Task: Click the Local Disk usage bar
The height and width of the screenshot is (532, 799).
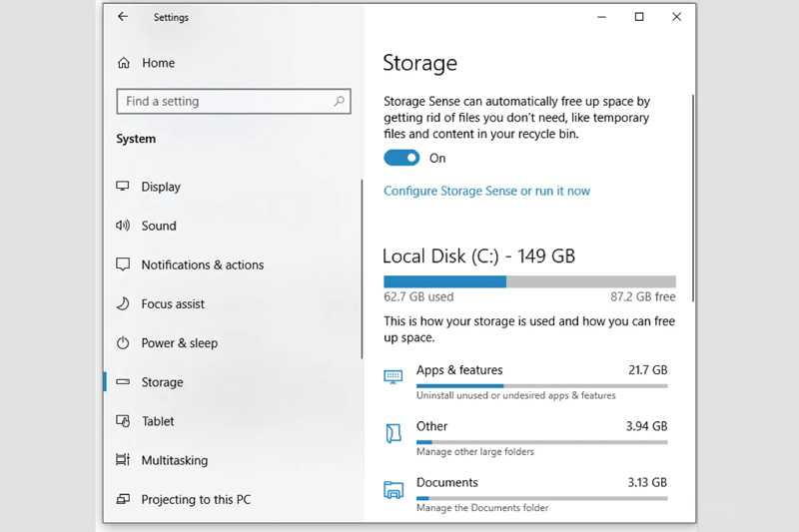Action: click(529, 281)
